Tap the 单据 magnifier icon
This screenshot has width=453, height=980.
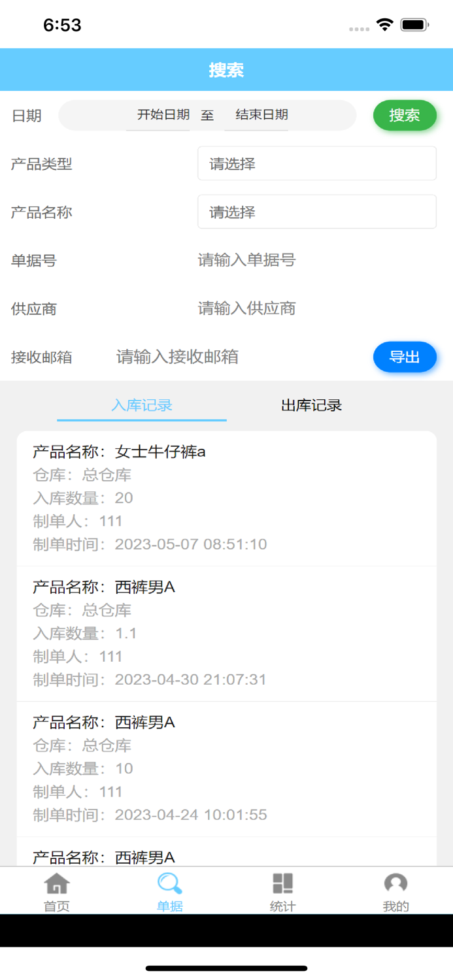(x=170, y=883)
